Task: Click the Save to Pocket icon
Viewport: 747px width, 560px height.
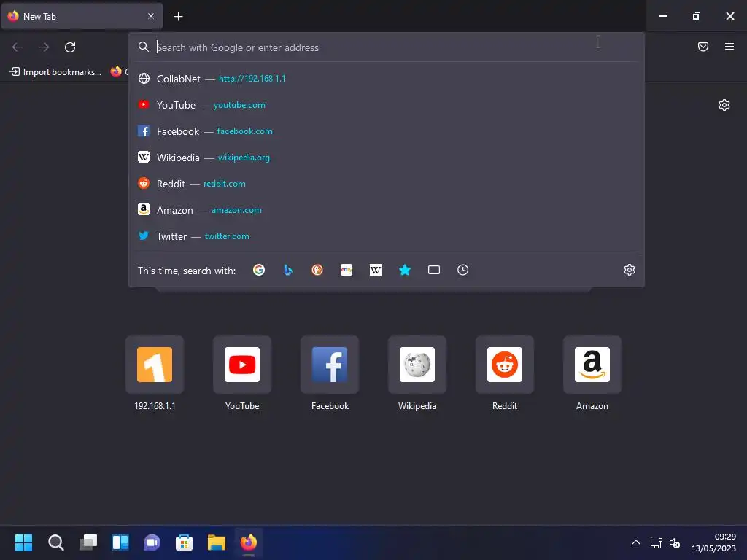Action: [703, 47]
